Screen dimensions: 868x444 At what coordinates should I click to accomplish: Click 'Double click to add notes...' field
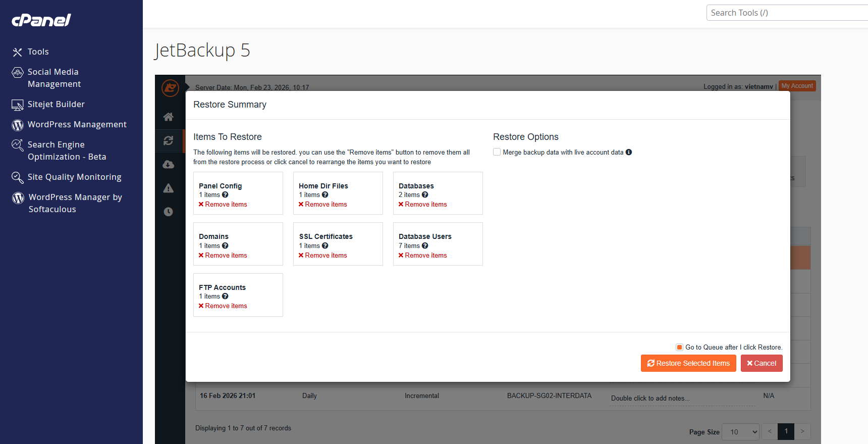pos(682,398)
